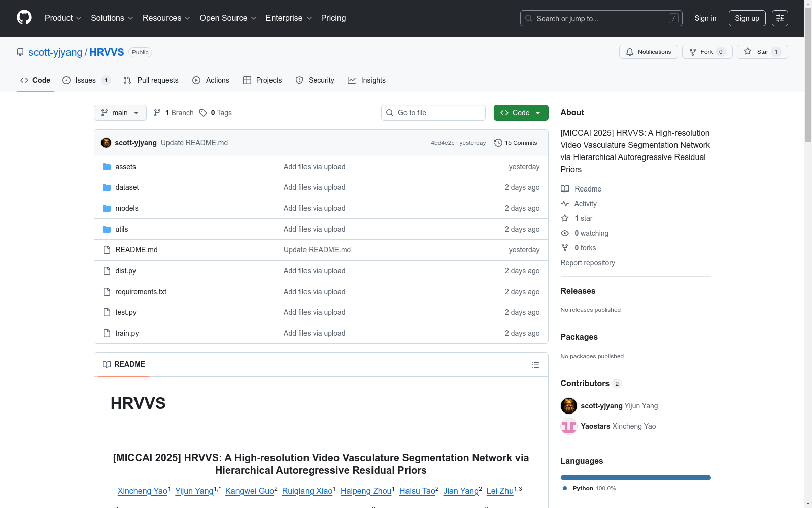Open the 1 Branch link

(174, 113)
